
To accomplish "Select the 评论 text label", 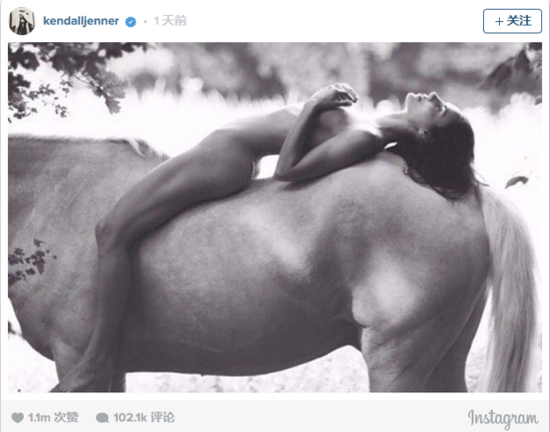I will (162, 418).
